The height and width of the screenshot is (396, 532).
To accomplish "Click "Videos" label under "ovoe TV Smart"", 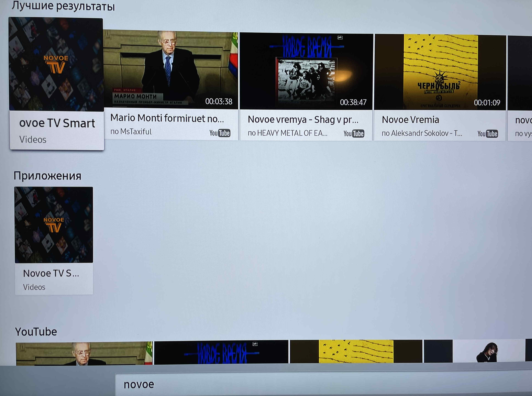I will click(33, 140).
